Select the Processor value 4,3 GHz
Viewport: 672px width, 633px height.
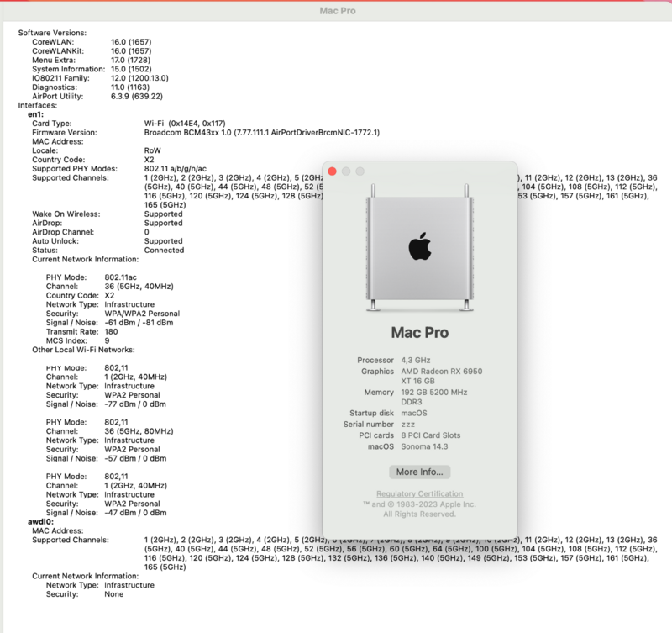click(415, 360)
